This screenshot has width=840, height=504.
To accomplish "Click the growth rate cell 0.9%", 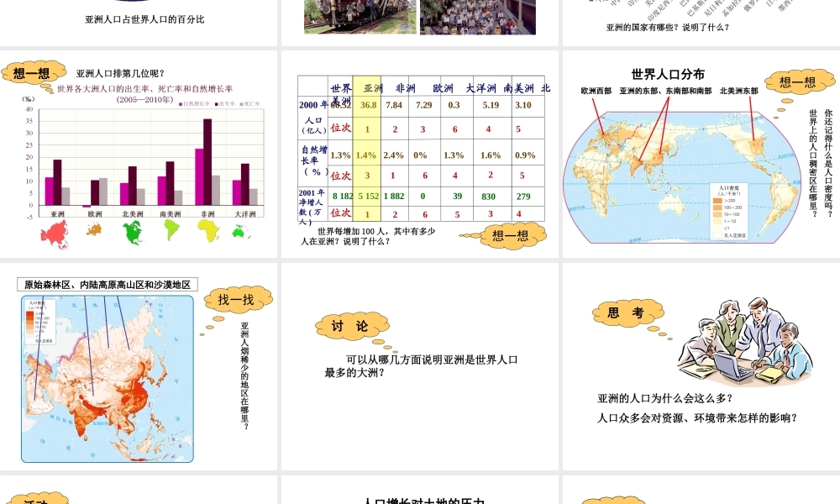I will [x=525, y=155].
